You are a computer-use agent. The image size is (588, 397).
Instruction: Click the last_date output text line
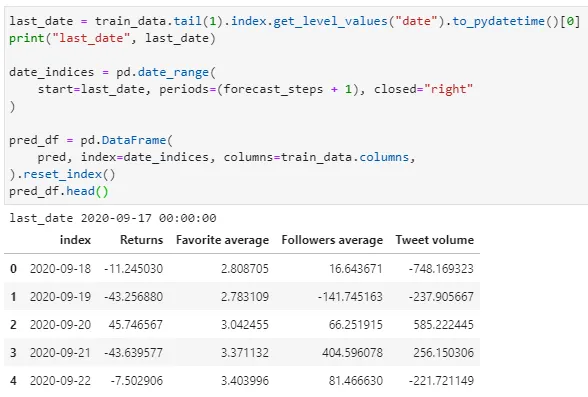coord(113,218)
